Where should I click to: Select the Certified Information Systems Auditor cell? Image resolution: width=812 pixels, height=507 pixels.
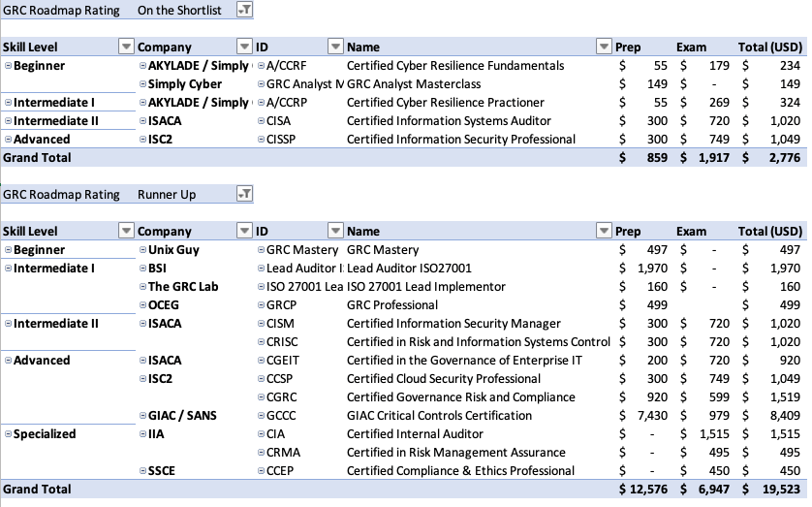(x=449, y=121)
